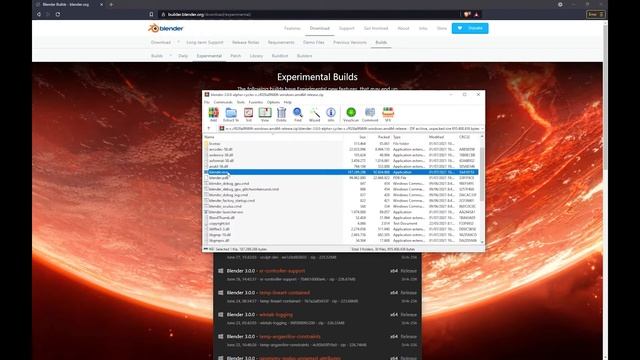This screenshot has height=360, width=640.
Task: Click the browser address bar URL
Action: coord(209,14)
